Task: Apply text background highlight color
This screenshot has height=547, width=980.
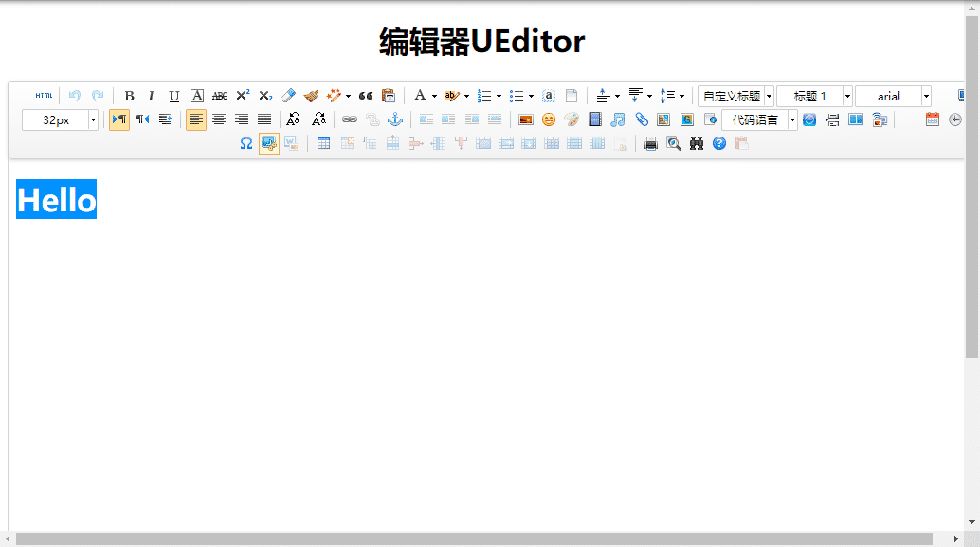Action: click(x=451, y=96)
